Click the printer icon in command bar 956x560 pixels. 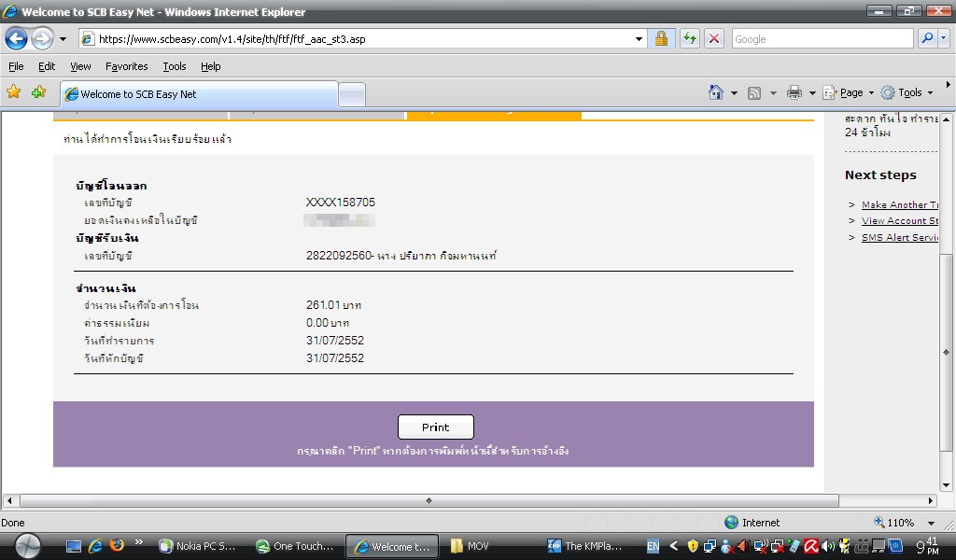794,92
